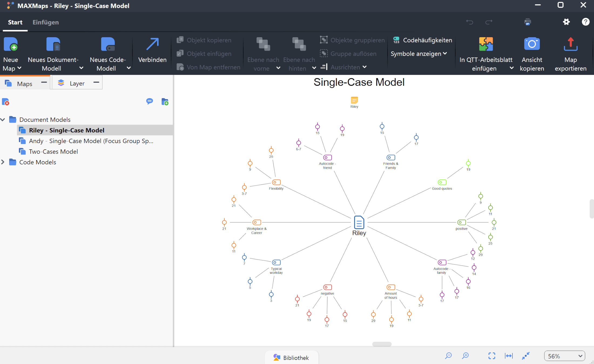594x364 pixels.
Task: Select the Good quotes code icon
Action: pos(442,182)
